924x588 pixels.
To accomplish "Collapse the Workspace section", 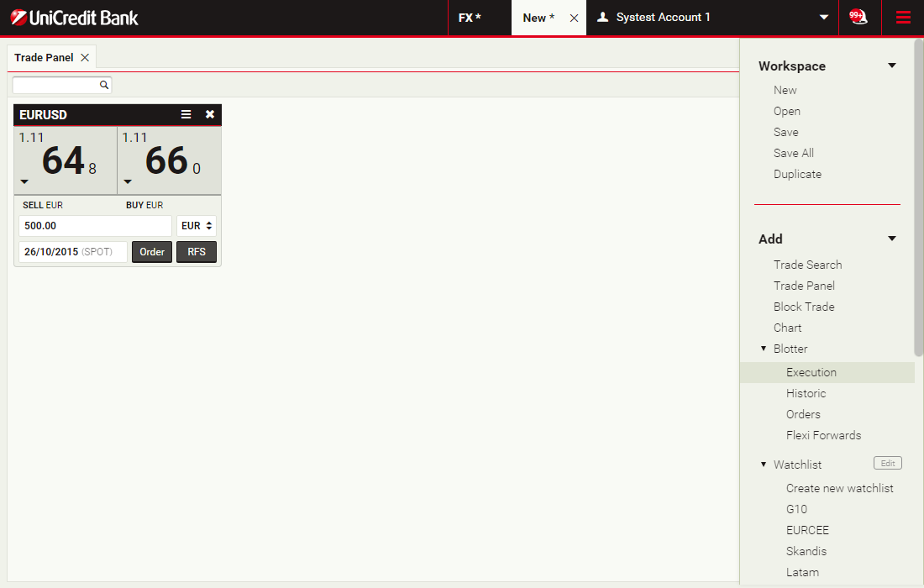I will (x=892, y=66).
